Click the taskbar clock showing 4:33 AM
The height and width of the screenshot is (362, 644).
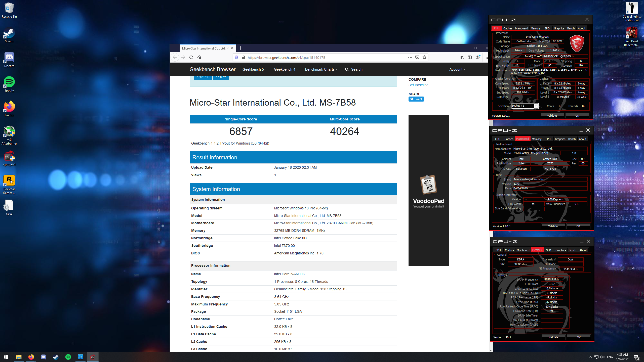click(x=623, y=357)
